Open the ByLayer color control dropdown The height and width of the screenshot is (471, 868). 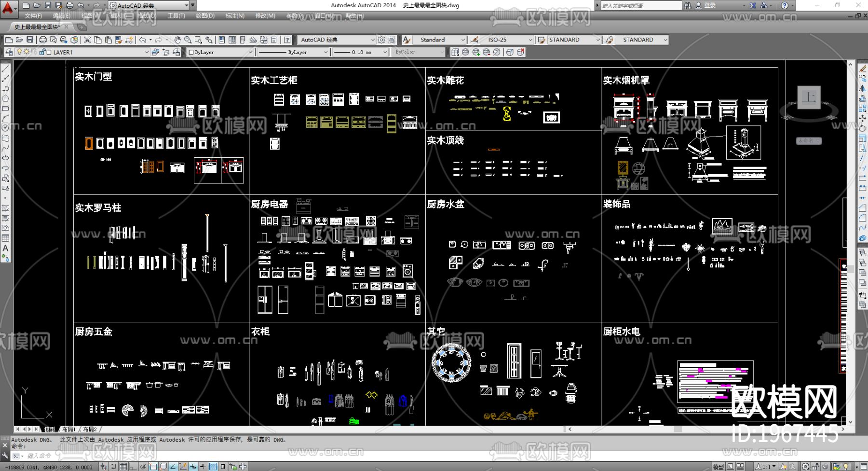pyautogui.click(x=250, y=52)
